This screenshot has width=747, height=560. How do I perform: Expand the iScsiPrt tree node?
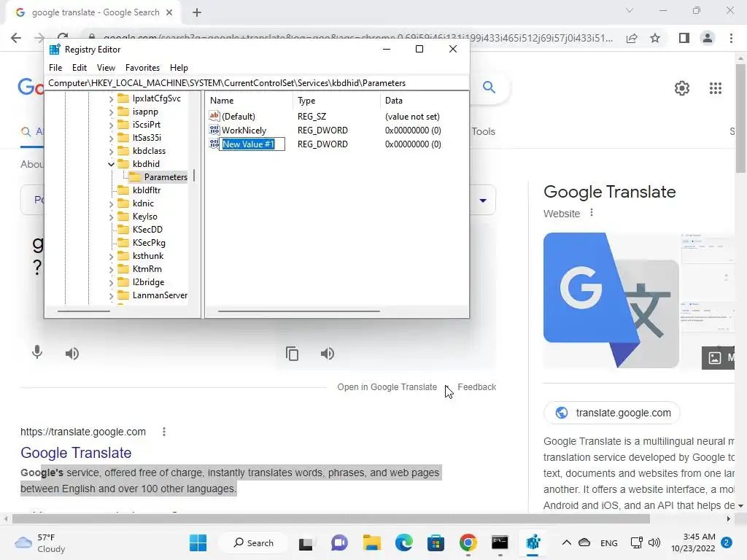coord(111,125)
